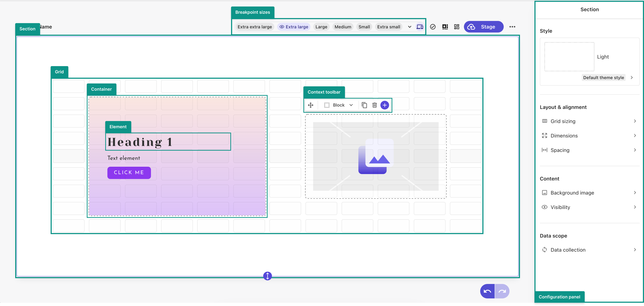This screenshot has height=306, width=644.
Task: Click the dashed Block icon in context toolbar
Action: click(x=327, y=105)
